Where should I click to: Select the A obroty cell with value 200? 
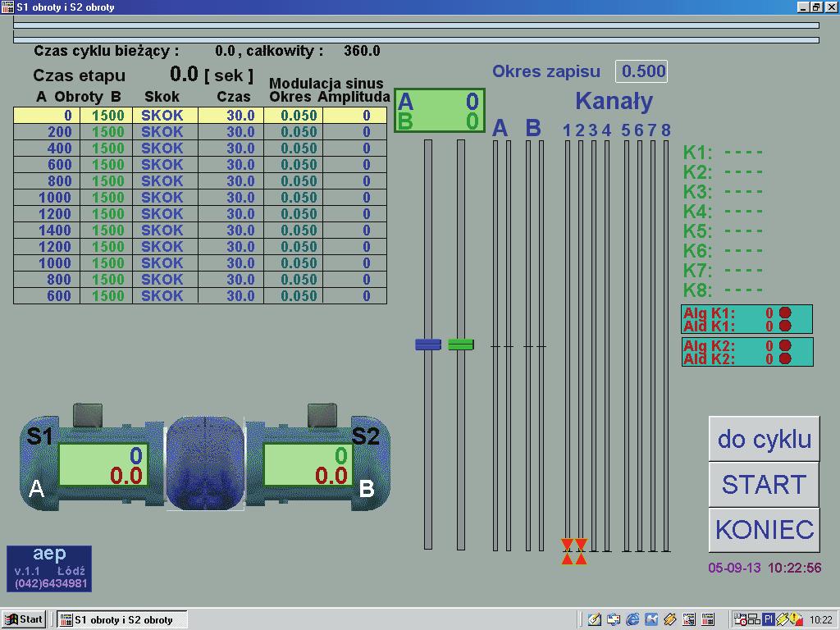[x=47, y=132]
